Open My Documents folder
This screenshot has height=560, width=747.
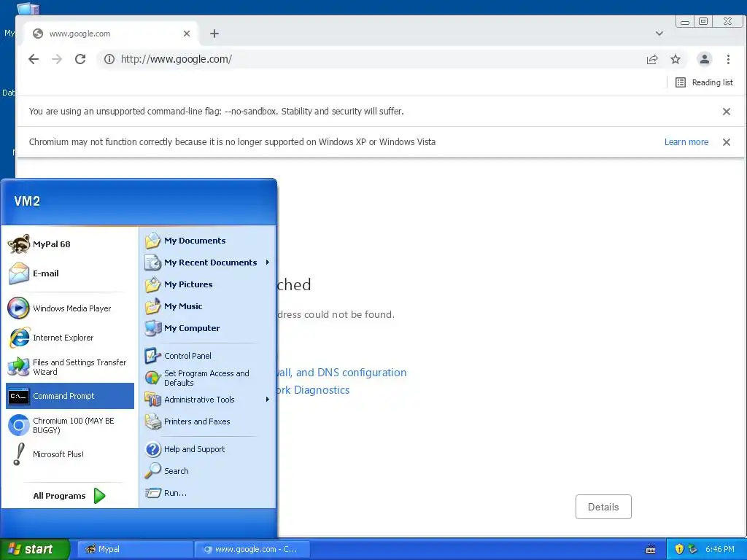pyautogui.click(x=207, y=241)
